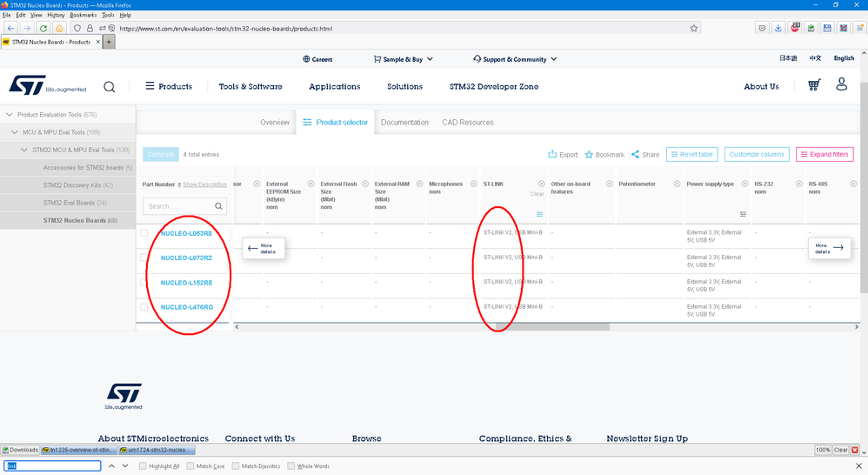Open the Firefox downloads arrow icon
Image resolution: width=868 pixels, height=475 pixels.
[x=778, y=28]
